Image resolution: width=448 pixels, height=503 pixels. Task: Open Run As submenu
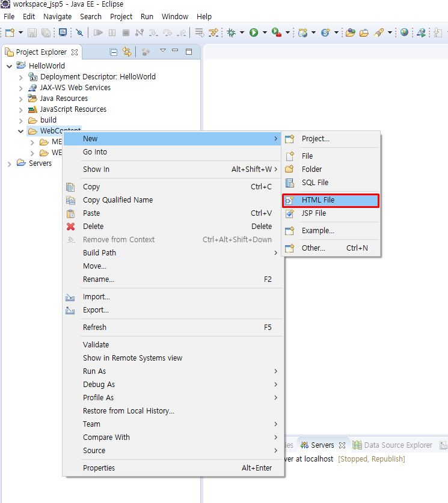(173, 371)
